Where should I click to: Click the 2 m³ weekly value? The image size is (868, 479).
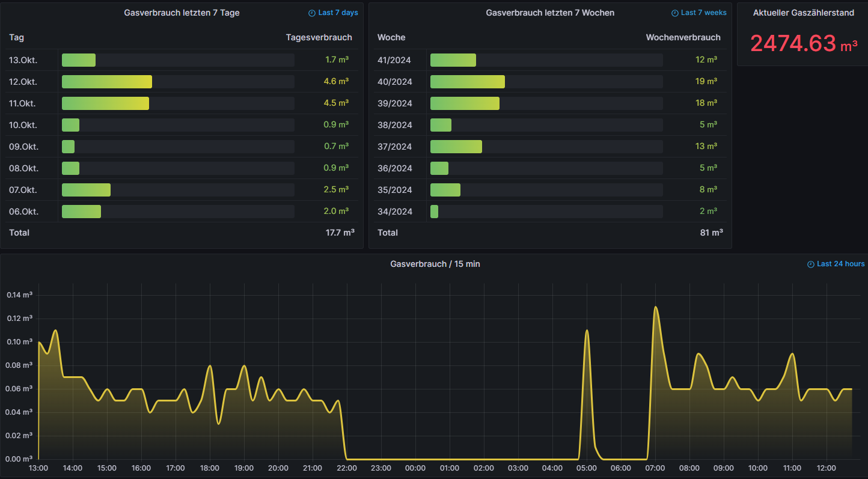pyautogui.click(x=709, y=211)
